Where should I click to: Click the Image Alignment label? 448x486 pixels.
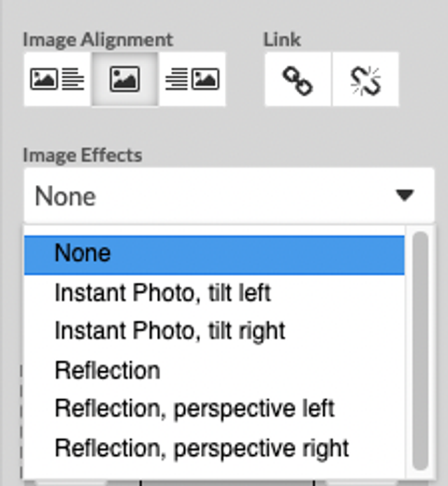[98, 40]
